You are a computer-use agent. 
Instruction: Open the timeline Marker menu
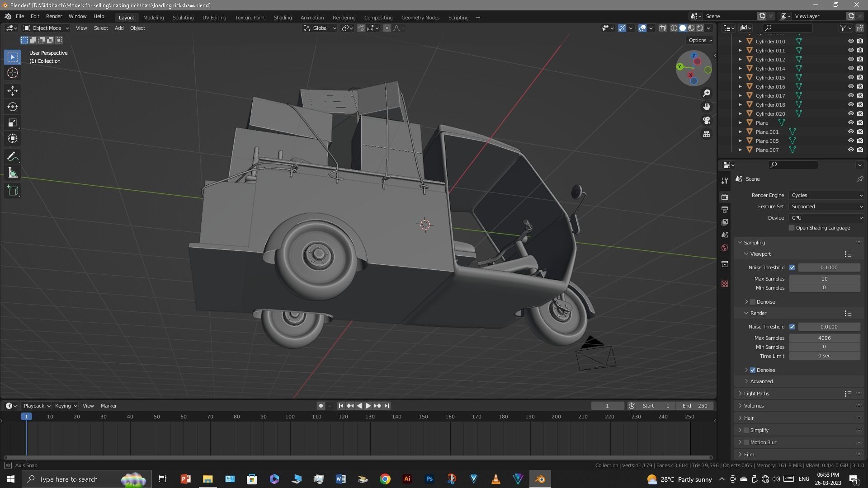[x=108, y=406]
